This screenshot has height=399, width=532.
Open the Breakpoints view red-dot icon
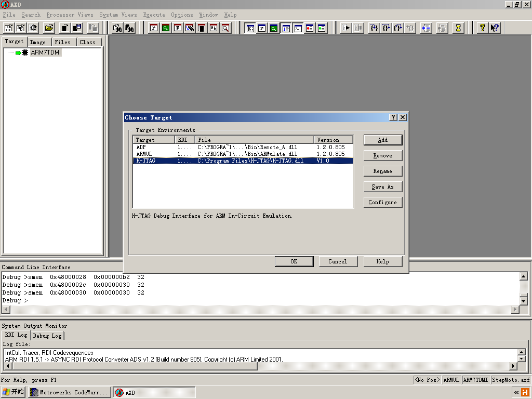(310, 28)
